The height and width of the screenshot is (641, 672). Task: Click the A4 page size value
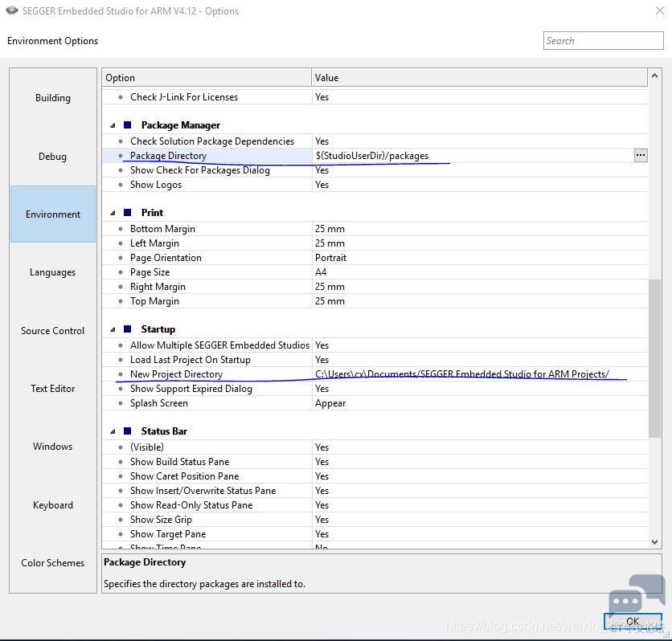click(x=321, y=272)
